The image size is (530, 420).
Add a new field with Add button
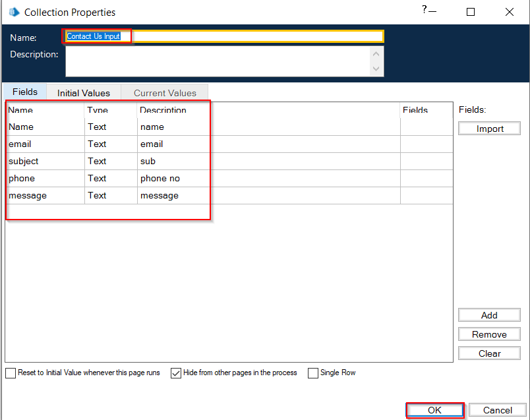pyautogui.click(x=489, y=315)
